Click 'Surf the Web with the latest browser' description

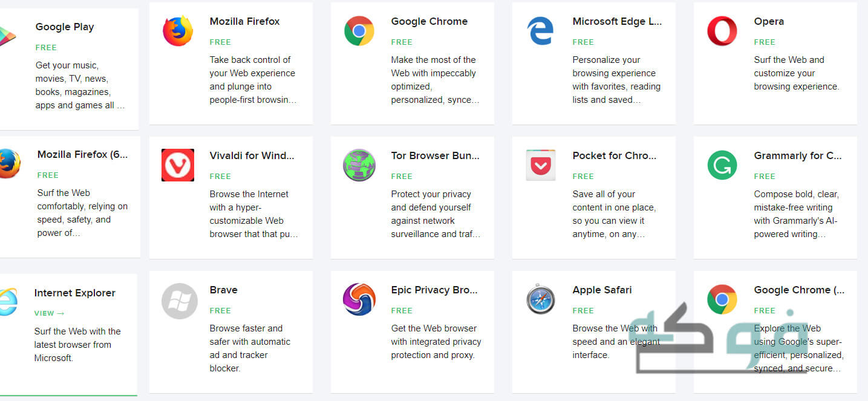click(77, 345)
